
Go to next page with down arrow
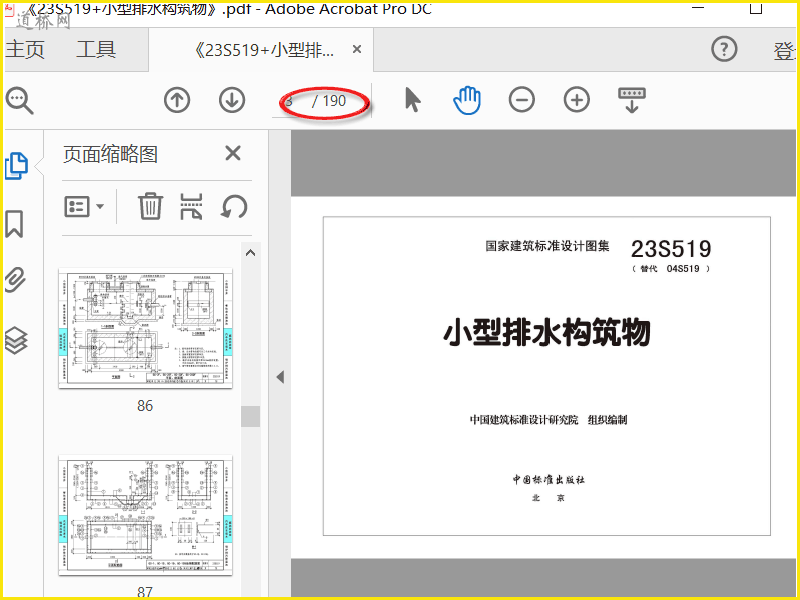coord(232,100)
